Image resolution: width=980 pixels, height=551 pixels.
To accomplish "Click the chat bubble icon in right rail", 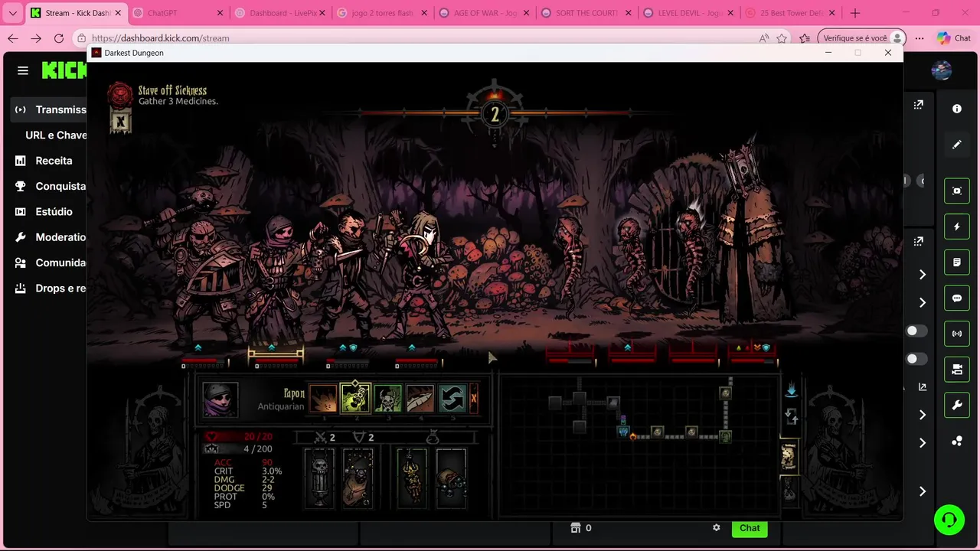I will coord(957,298).
